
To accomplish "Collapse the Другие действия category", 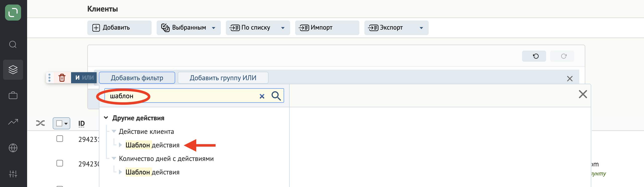I will click(x=106, y=118).
